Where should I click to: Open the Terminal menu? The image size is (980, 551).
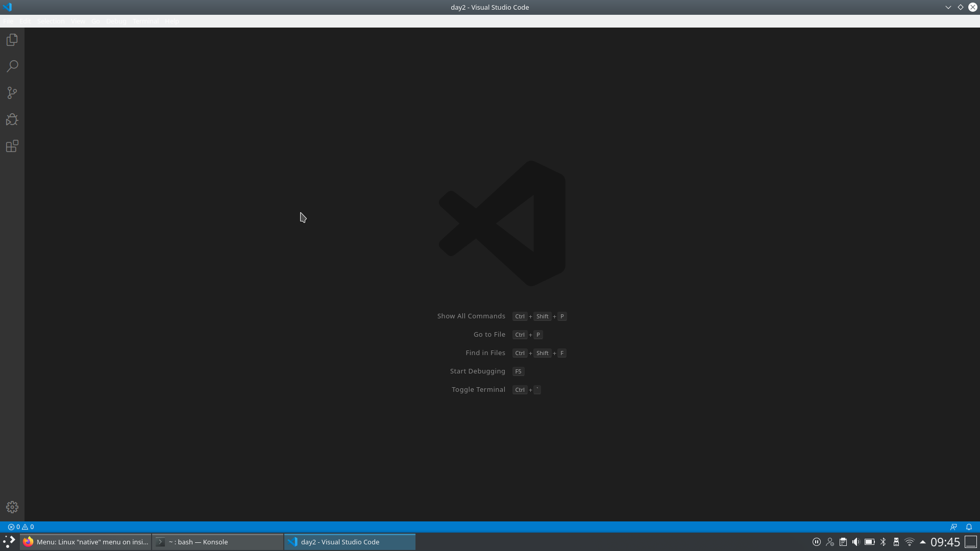(x=145, y=21)
